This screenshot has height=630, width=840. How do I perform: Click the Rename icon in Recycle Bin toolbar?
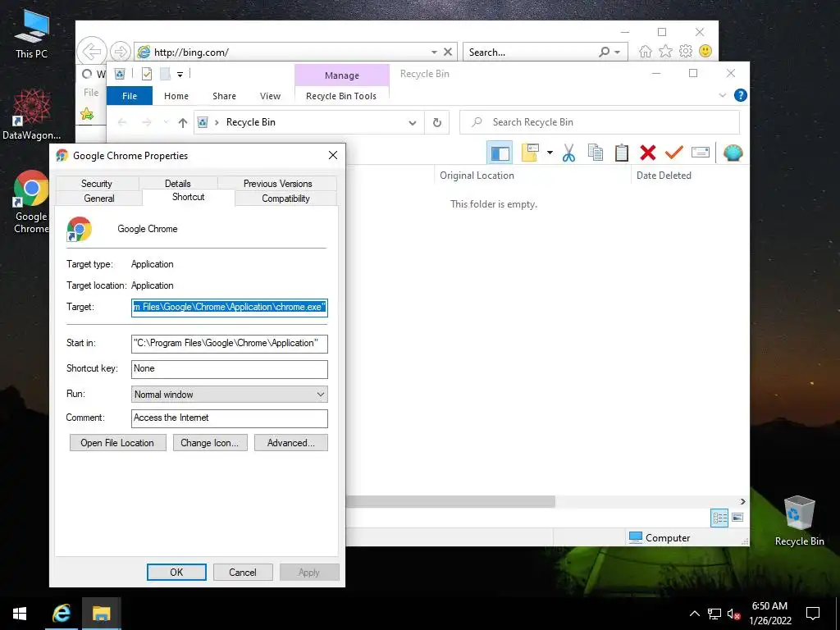701,153
